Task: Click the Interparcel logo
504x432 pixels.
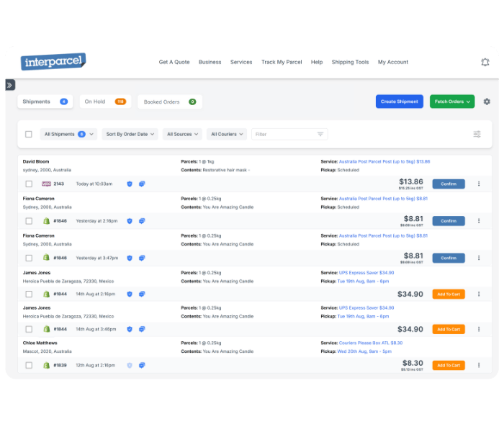Action: coord(53,62)
